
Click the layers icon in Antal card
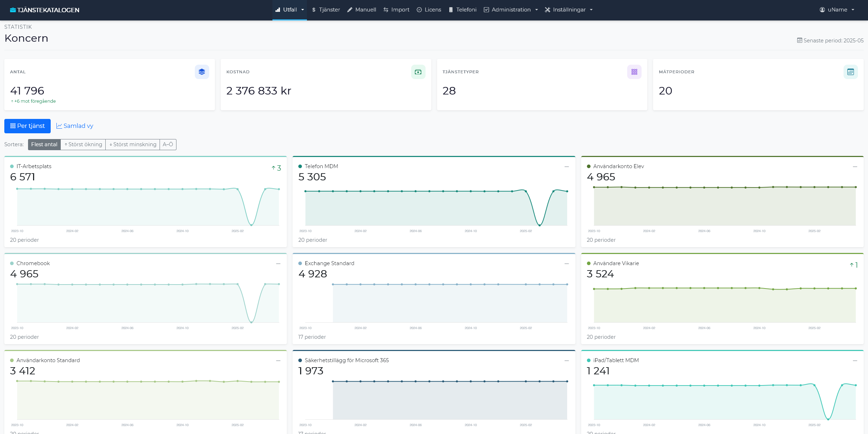click(202, 72)
